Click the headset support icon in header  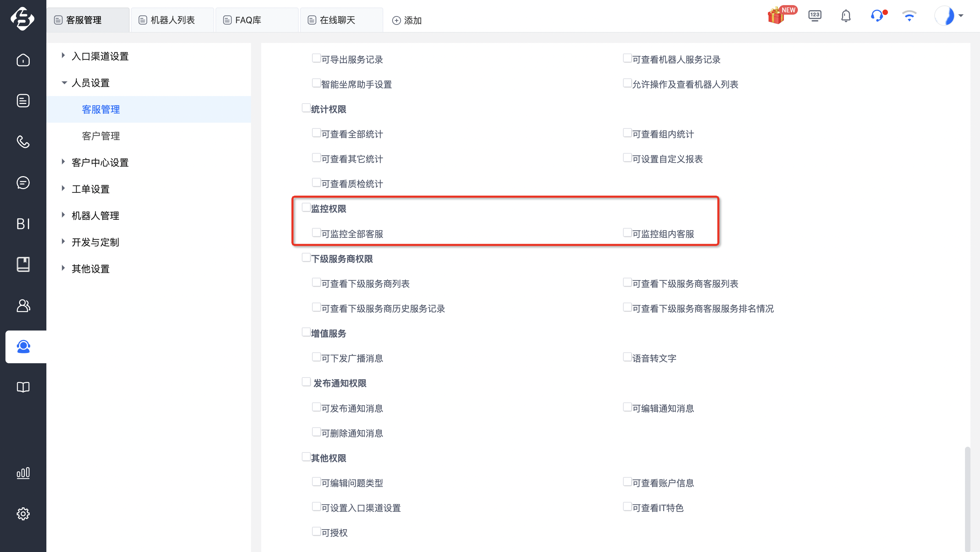878,16
